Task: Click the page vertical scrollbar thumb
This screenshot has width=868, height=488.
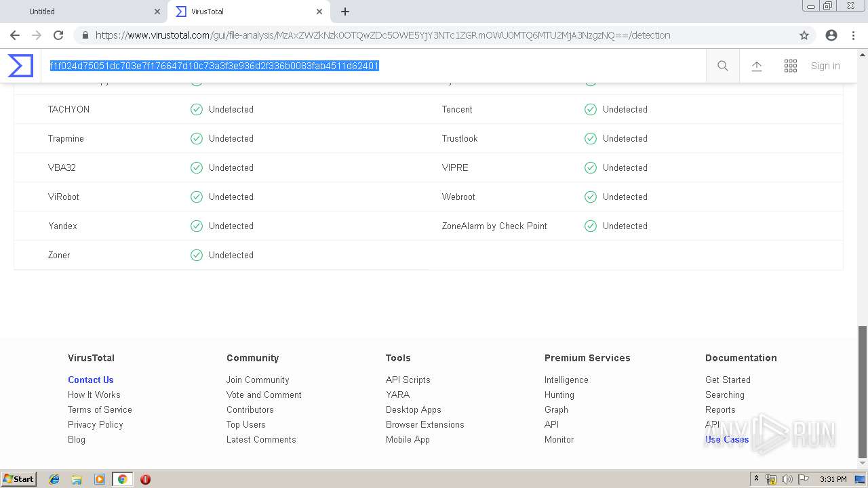Action: pyautogui.click(x=862, y=392)
